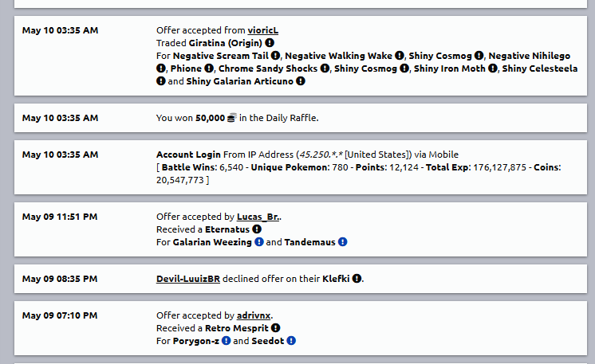Click info icon next to Giratina (Origin)
This screenshot has height=364, width=595.
(x=270, y=43)
